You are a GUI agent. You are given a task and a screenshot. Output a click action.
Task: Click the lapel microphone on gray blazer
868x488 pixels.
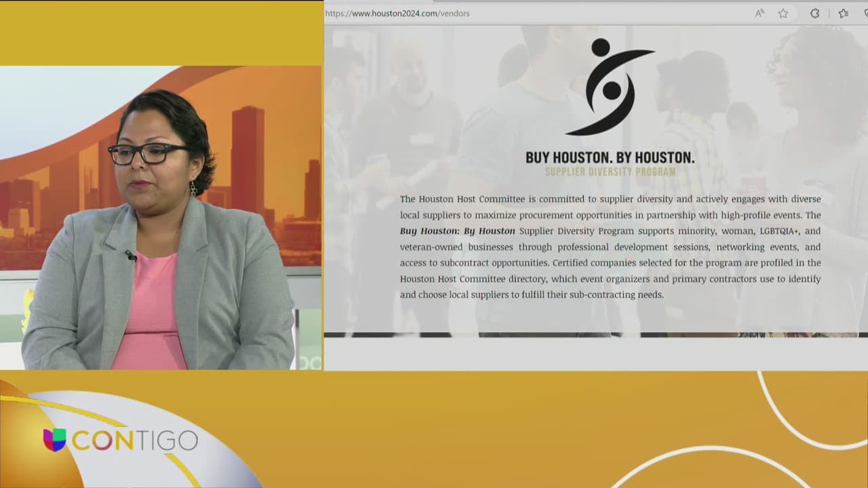pyautogui.click(x=130, y=256)
